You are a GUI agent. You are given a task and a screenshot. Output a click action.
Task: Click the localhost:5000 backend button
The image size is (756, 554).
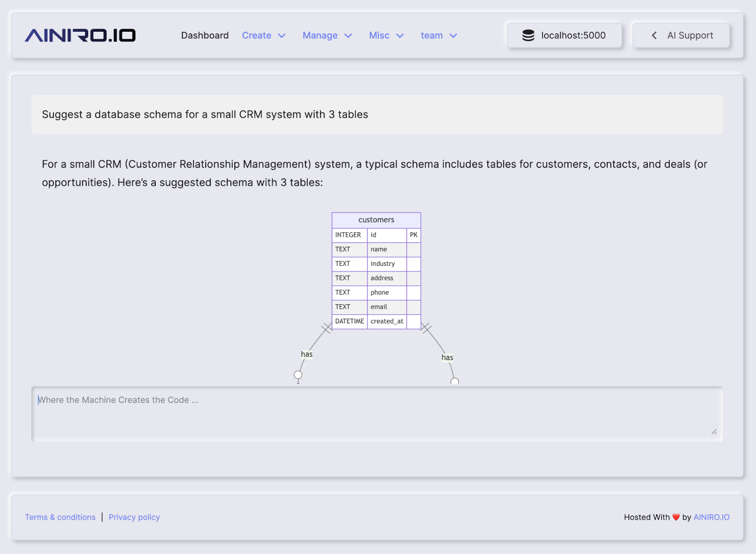tap(564, 35)
